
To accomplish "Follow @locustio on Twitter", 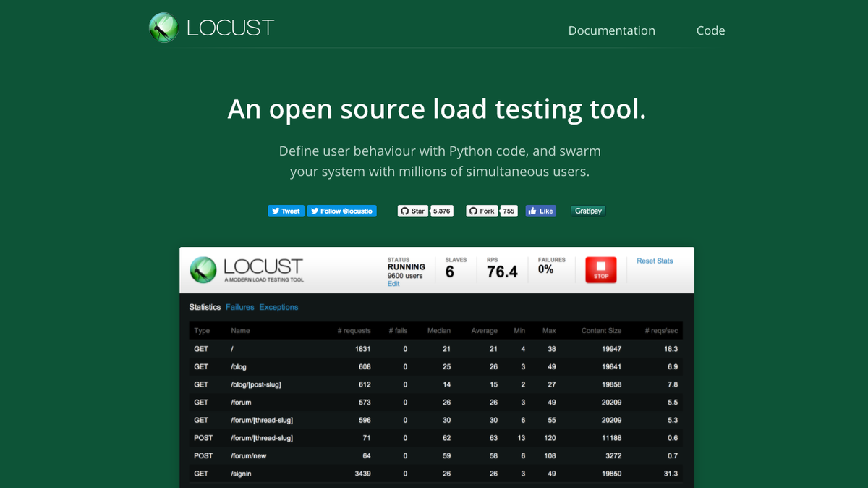I will tap(341, 211).
